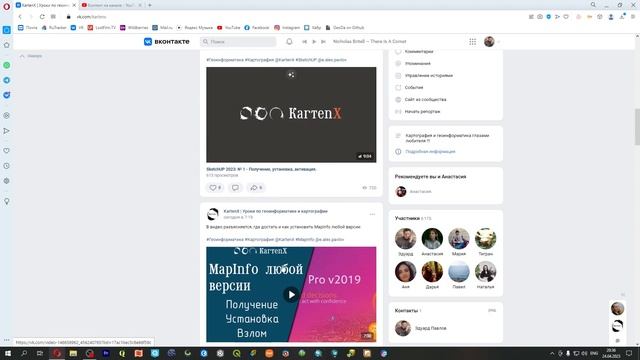Open the Яндекс Музыка bookmark

coord(194,28)
